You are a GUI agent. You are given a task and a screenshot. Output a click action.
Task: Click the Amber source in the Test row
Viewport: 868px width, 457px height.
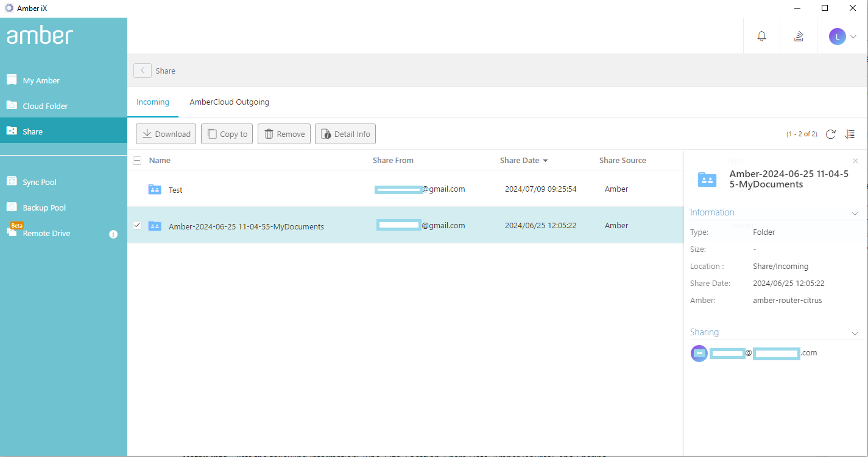click(x=616, y=189)
